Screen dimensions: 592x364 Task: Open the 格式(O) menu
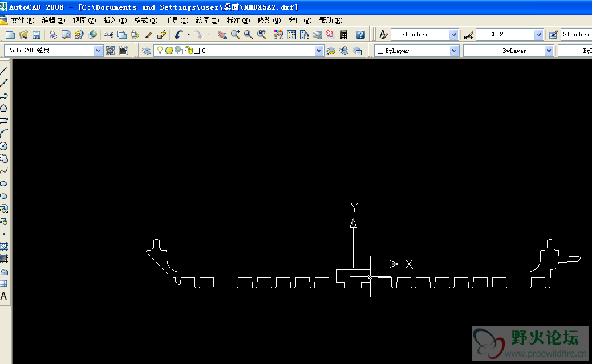[x=146, y=21]
